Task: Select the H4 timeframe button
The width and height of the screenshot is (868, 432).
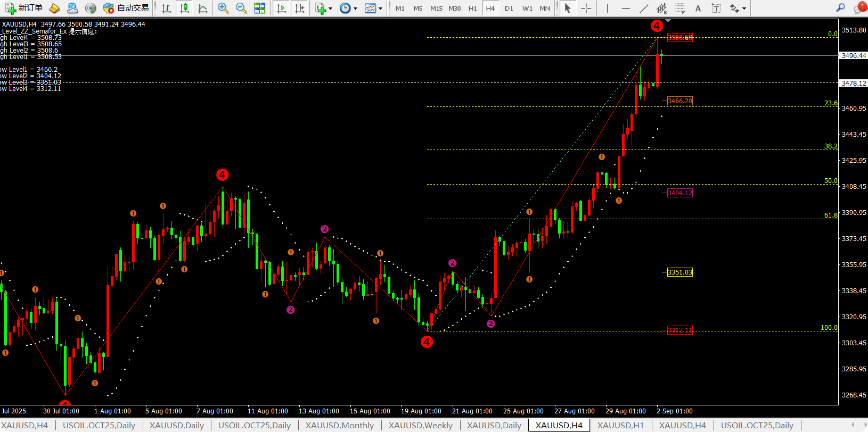Action: coord(490,9)
